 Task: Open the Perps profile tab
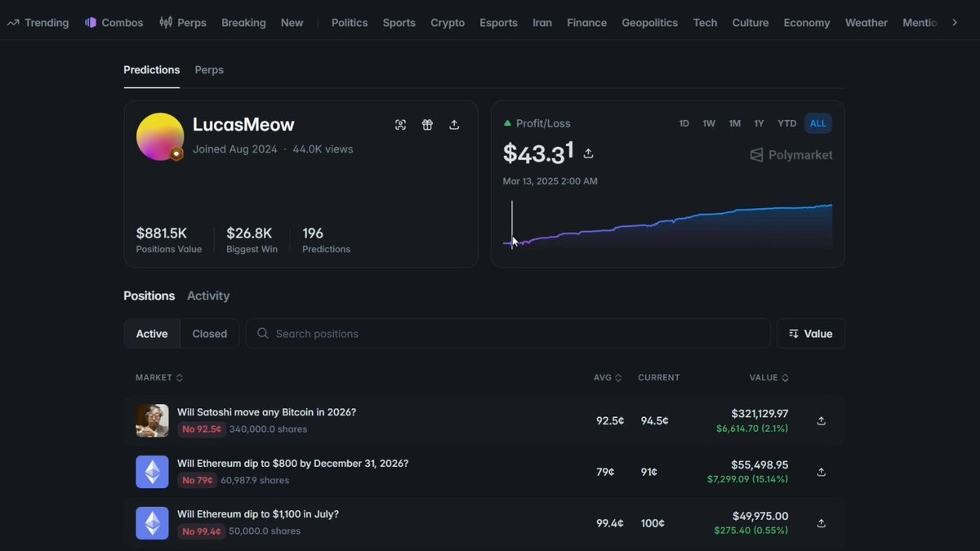point(209,70)
